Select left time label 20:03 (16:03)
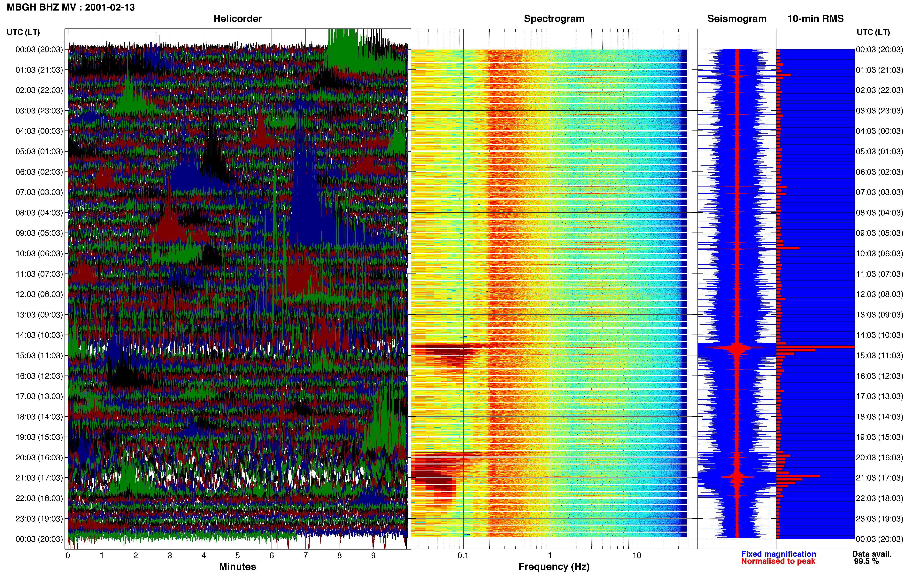Screen dimensions: 924x578 tap(39, 458)
